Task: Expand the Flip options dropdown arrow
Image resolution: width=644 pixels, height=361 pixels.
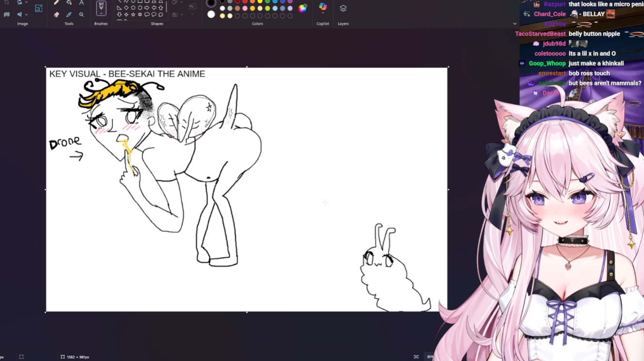Action: coord(26,15)
